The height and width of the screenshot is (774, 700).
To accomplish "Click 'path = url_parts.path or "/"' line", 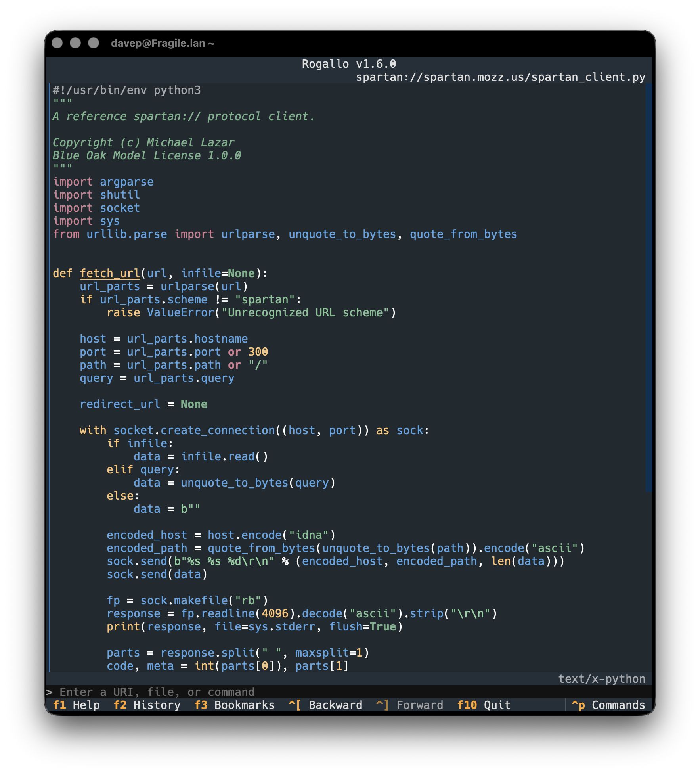I will click(x=174, y=365).
